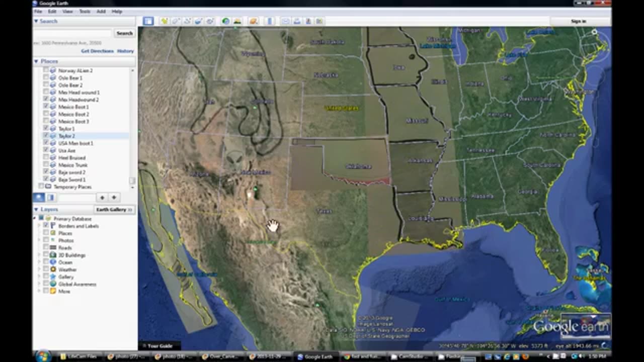Click the search text input field
The height and width of the screenshot is (362, 644).
tap(73, 33)
